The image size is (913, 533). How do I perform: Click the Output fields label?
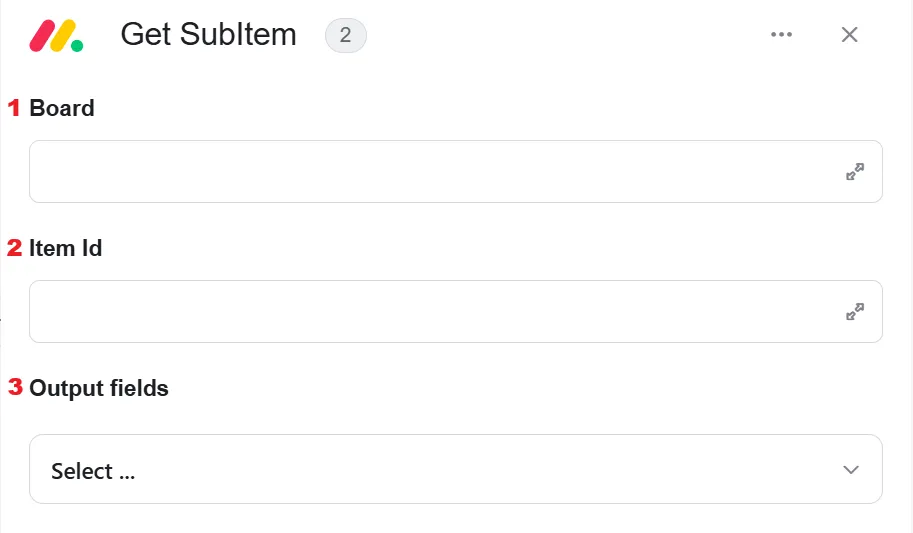pos(99,389)
